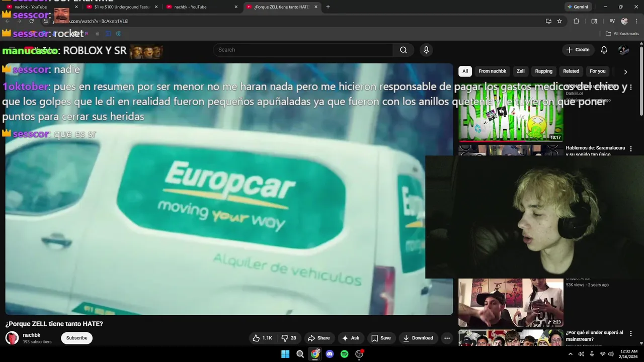Open the taskbar clock at 12:32 AM
The image size is (644, 362).
pyautogui.click(x=629, y=354)
